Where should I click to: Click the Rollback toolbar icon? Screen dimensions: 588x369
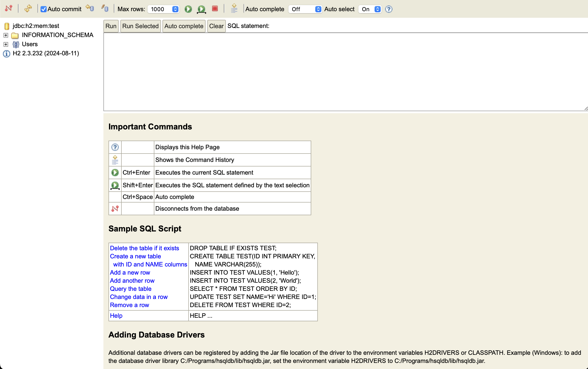coord(90,8)
